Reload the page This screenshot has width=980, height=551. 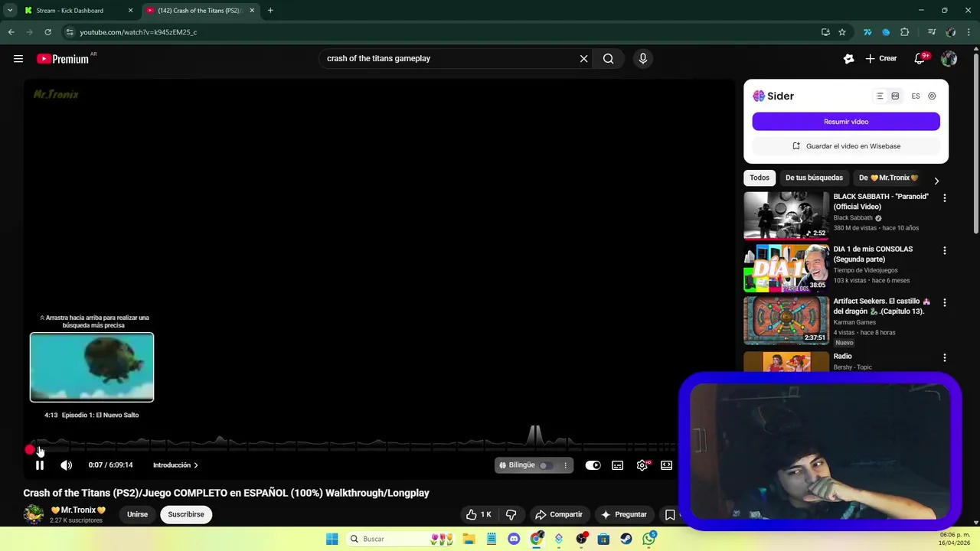(x=47, y=32)
